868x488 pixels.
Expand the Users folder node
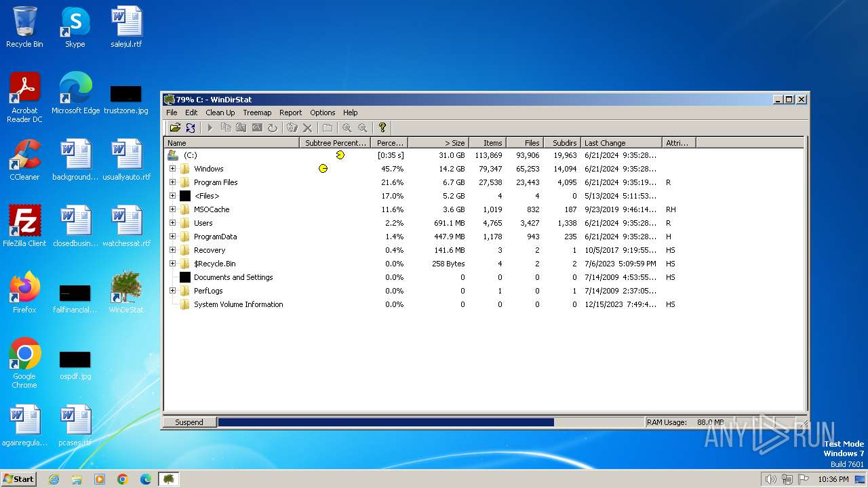point(172,223)
